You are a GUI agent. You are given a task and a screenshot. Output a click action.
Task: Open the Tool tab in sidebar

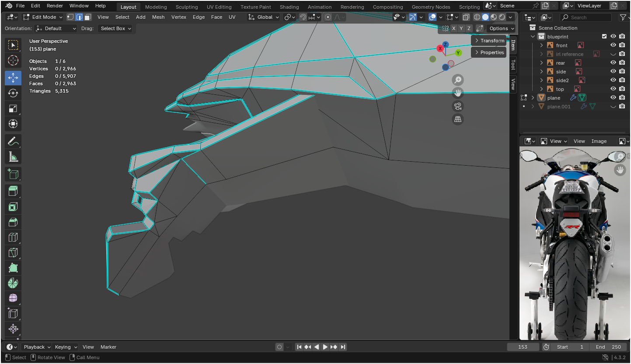click(513, 65)
